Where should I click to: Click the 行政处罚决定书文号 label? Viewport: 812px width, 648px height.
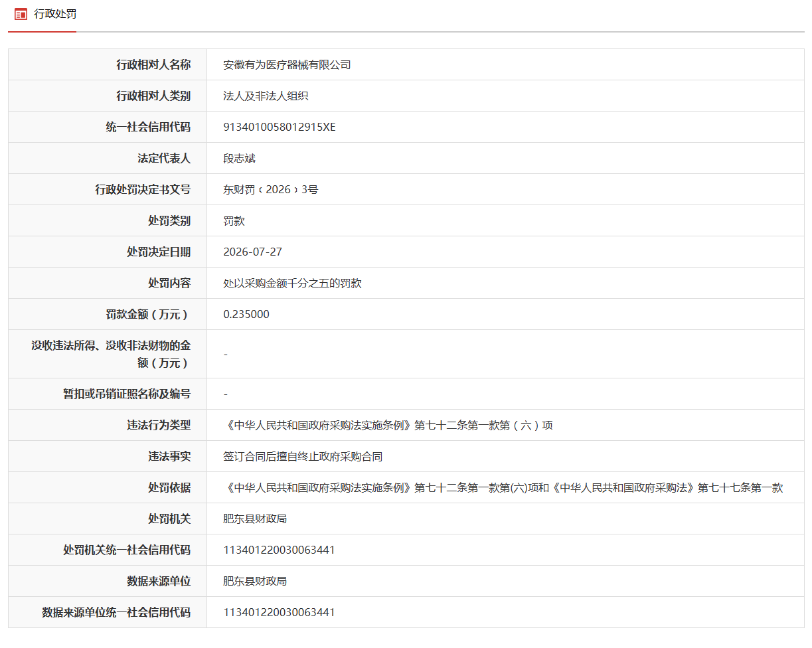click(143, 189)
